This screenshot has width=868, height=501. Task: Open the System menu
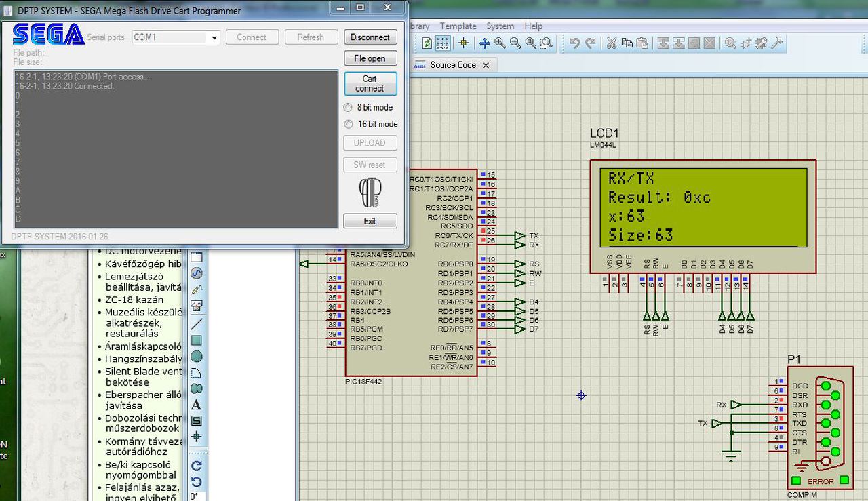coord(500,26)
